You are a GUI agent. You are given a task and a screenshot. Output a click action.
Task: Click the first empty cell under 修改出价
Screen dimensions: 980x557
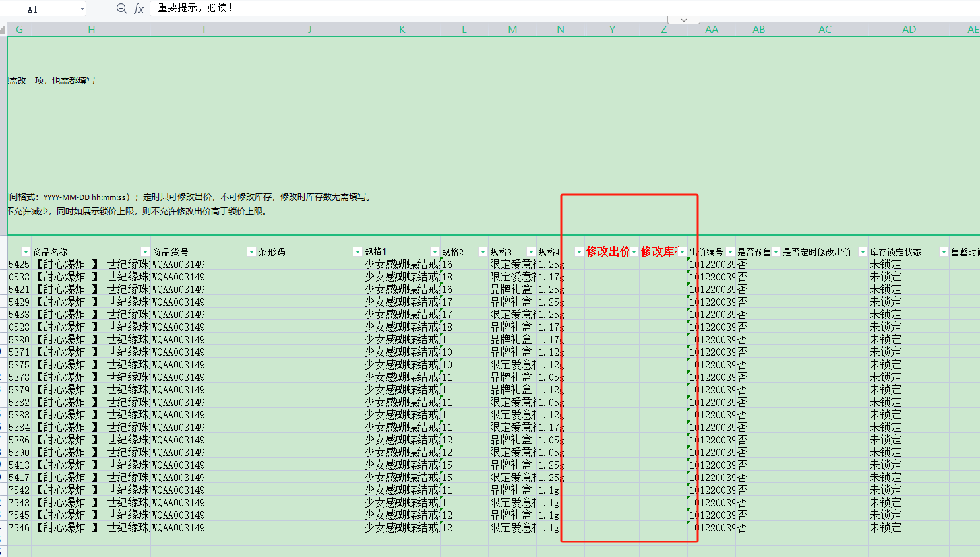[611, 265]
